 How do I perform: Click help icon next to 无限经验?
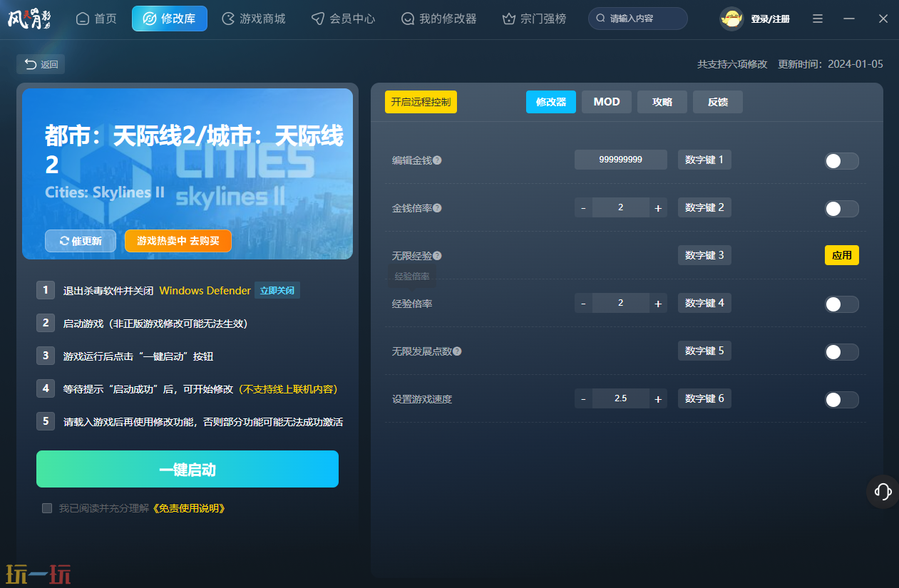point(437,255)
